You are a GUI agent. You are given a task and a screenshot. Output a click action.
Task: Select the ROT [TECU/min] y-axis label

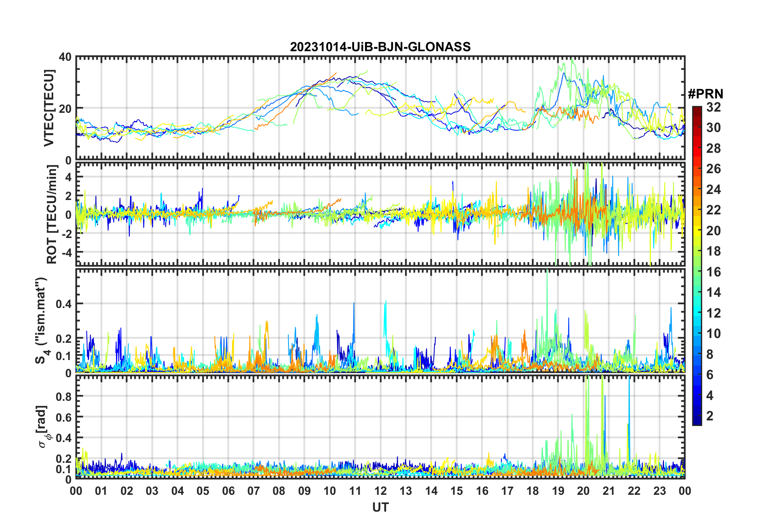click(x=52, y=214)
